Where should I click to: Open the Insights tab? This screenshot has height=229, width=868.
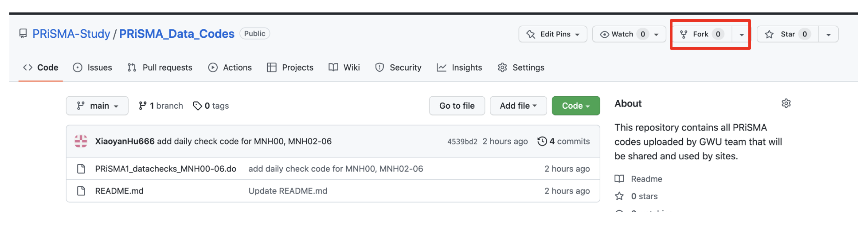(459, 67)
